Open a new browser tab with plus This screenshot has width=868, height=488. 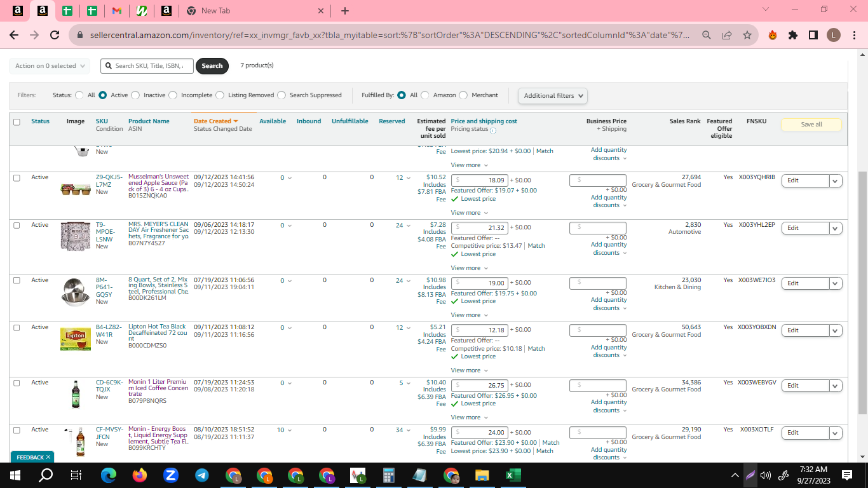point(344,11)
